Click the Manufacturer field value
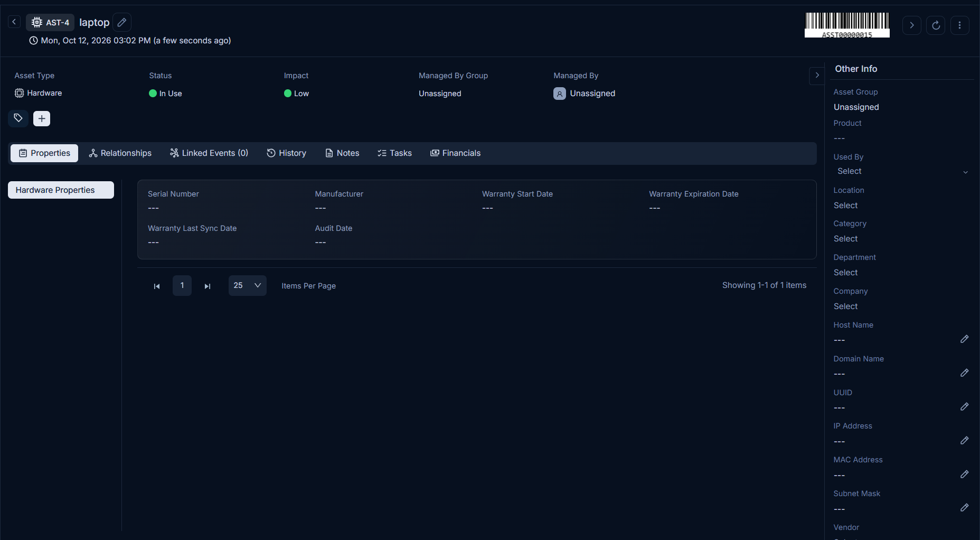980x540 pixels. point(321,208)
